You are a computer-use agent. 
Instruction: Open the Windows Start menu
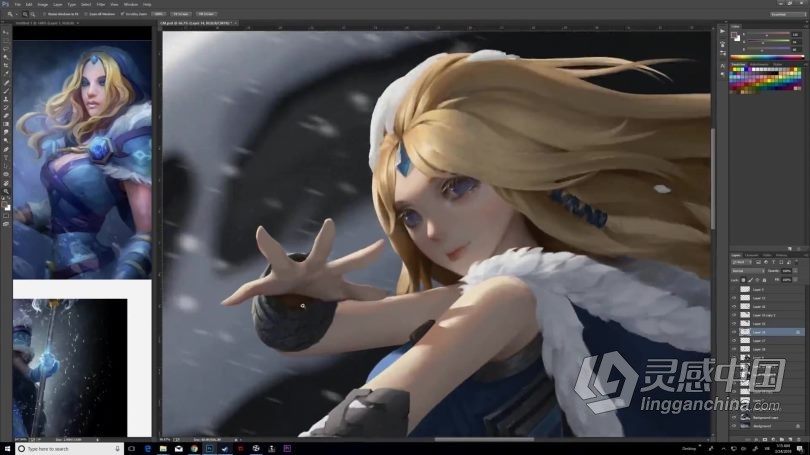coord(7,449)
